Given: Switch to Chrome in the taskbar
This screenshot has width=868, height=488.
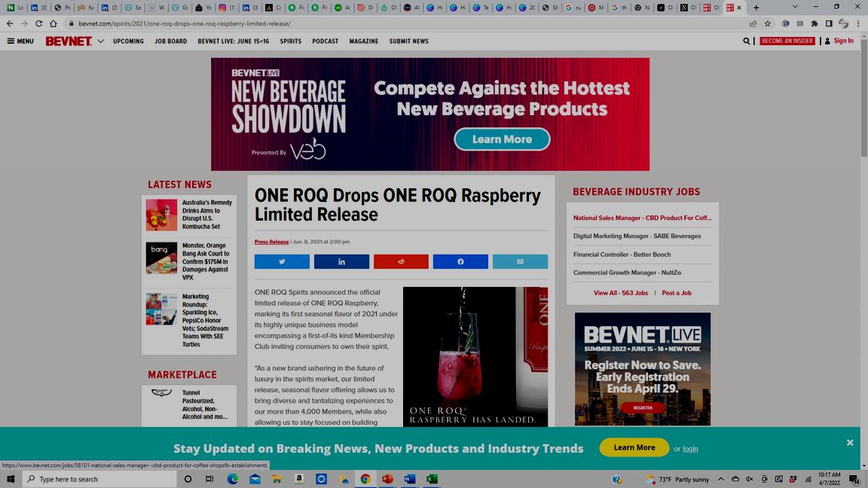Looking at the screenshot, I should point(365,479).
